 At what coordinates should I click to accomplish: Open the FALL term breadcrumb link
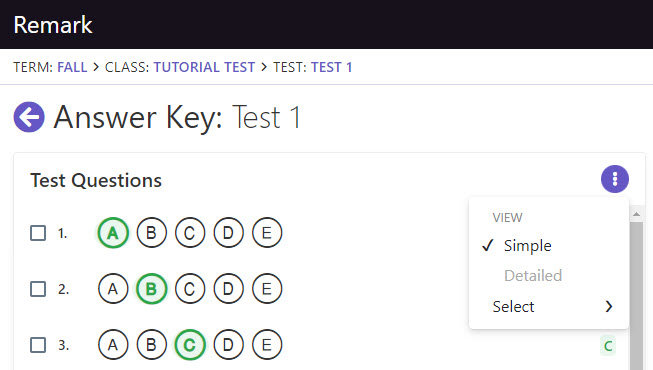tap(72, 67)
